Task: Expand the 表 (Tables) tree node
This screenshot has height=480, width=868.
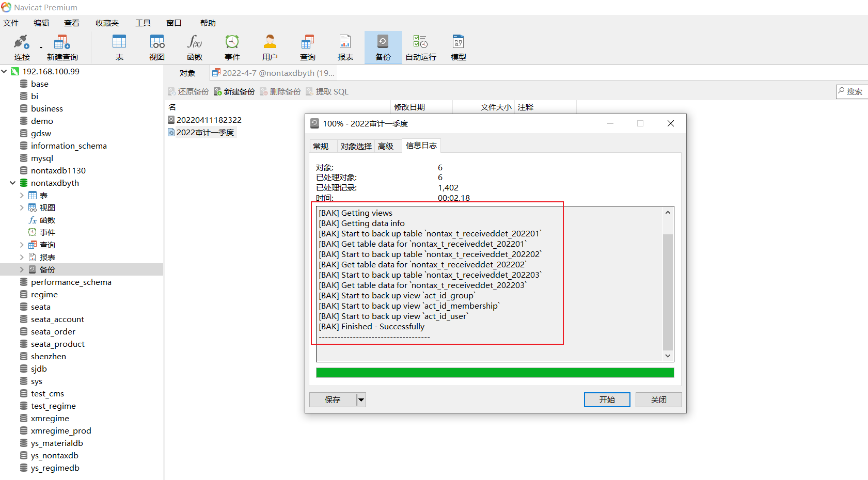Action: coord(21,195)
